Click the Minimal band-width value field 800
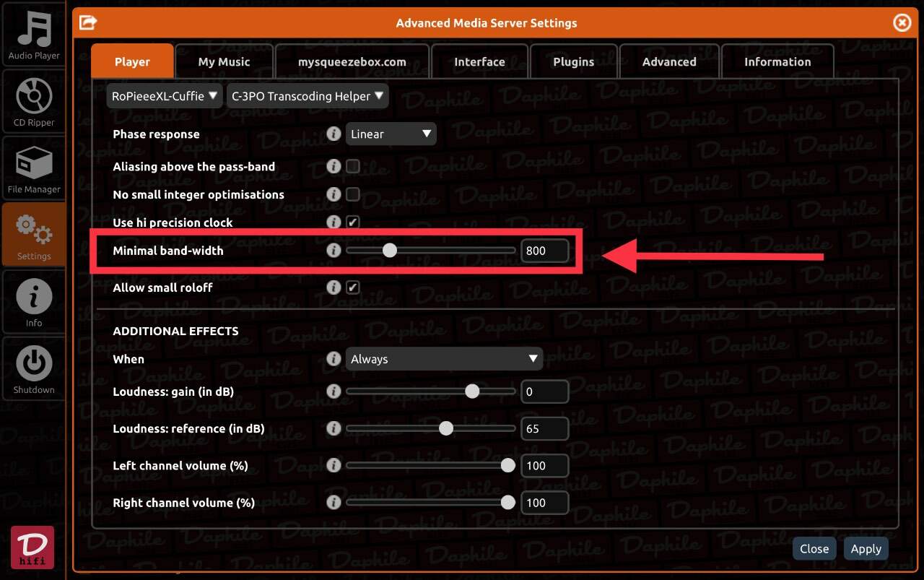The image size is (924, 580). (x=545, y=251)
